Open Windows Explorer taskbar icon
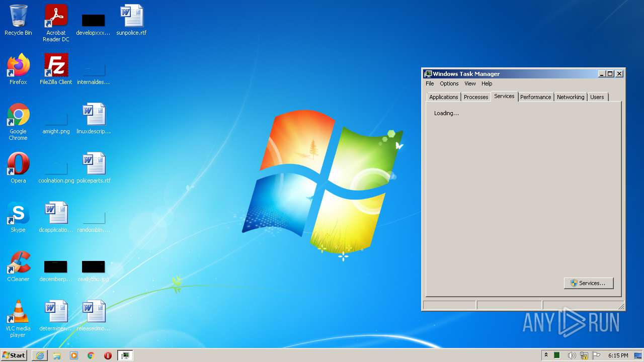The width and height of the screenshot is (644, 362). (57, 355)
